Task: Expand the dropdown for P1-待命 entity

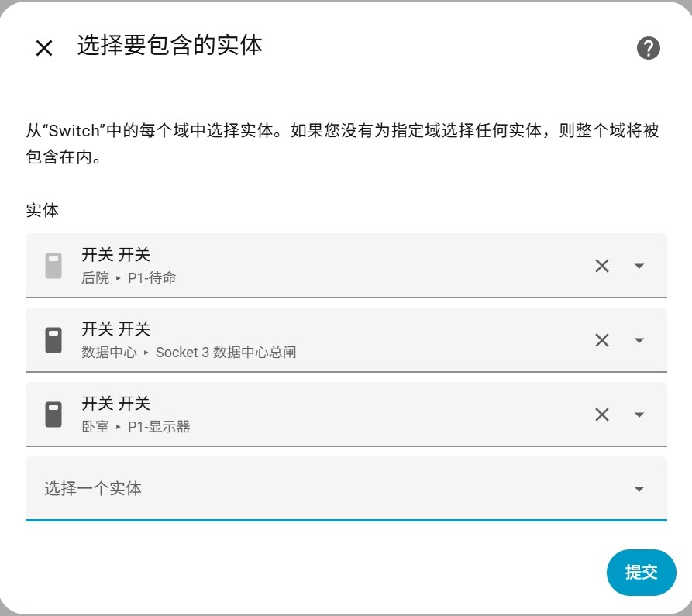Action: [x=639, y=266]
